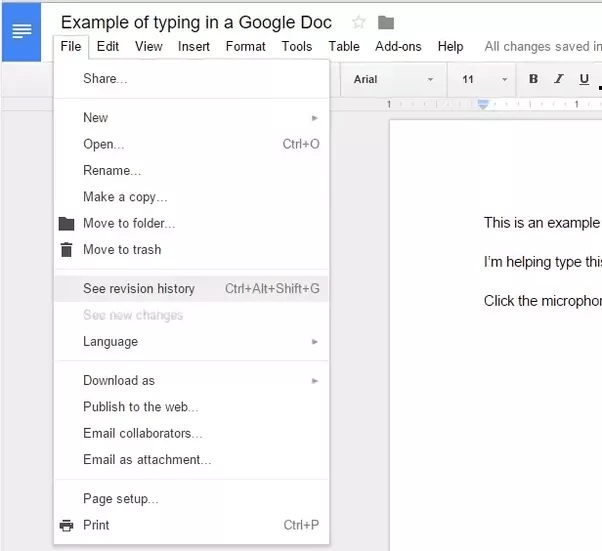
Task: Toggle underline formatting
Action: click(x=584, y=79)
